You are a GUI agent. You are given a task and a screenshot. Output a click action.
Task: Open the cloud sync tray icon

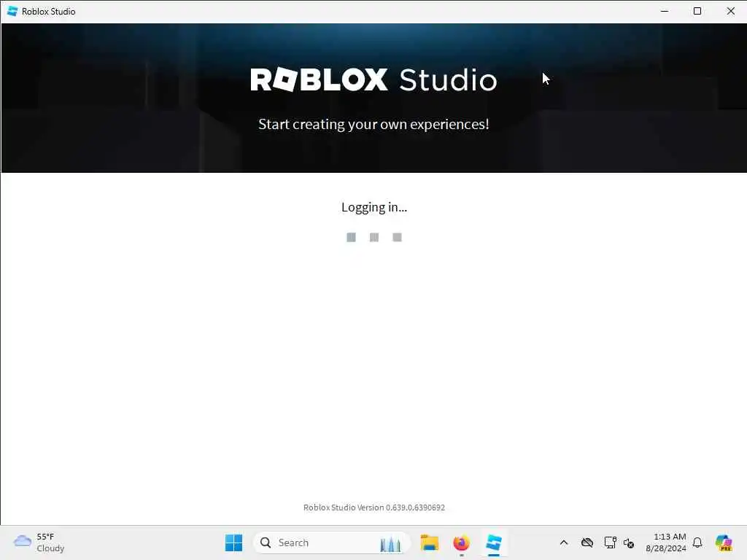click(x=587, y=542)
